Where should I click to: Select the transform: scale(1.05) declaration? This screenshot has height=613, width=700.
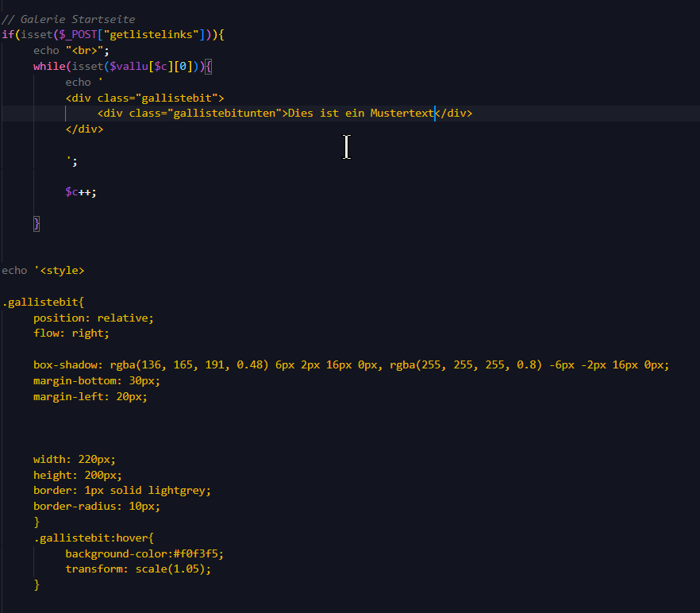[x=135, y=569]
